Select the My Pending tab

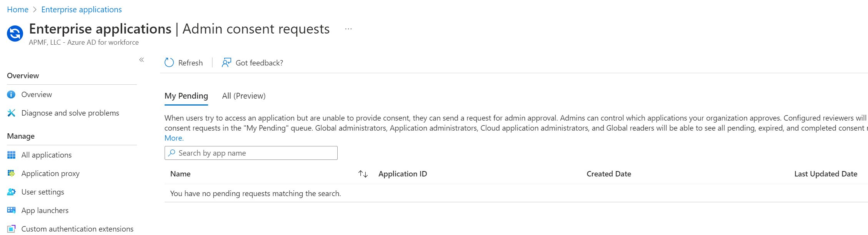[186, 96]
